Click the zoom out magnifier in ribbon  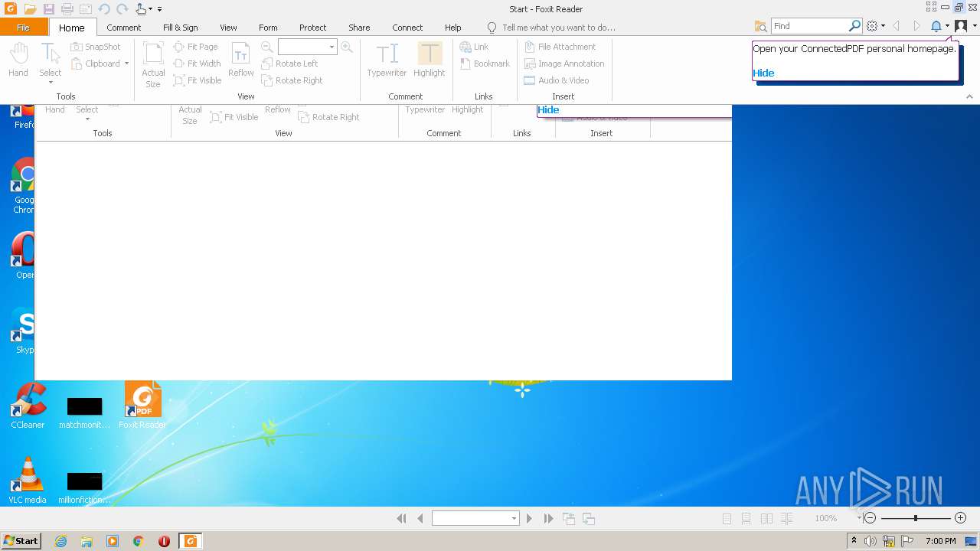click(x=267, y=47)
